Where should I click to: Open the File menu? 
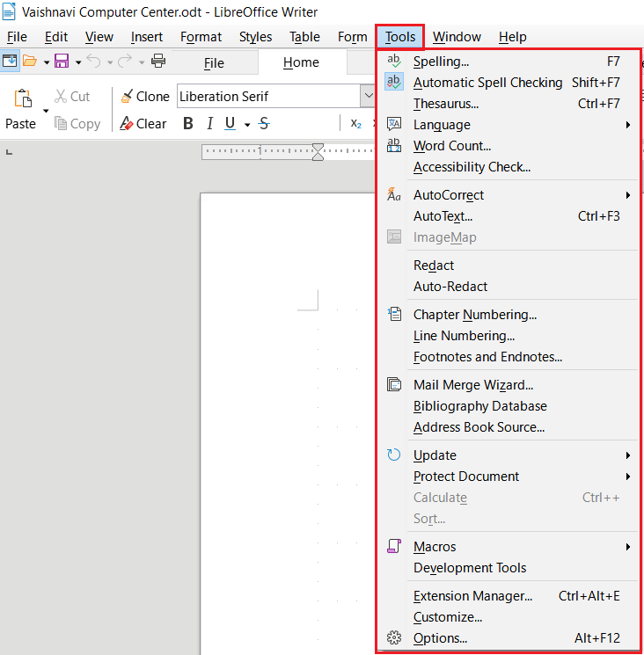17,37
